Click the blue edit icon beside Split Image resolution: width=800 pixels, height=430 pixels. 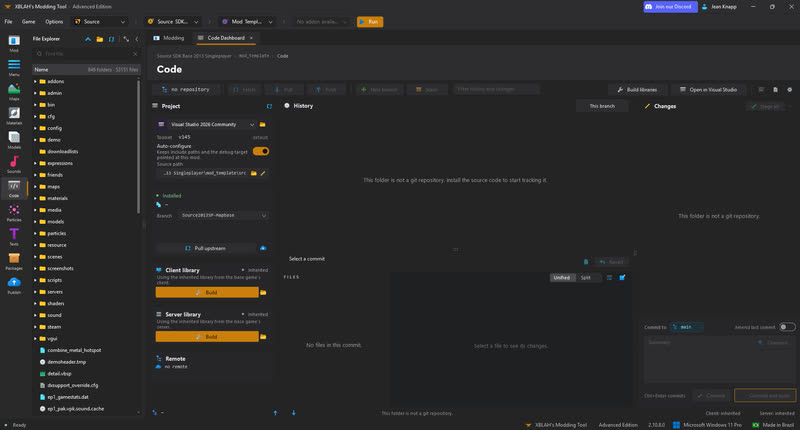(x=622, y=277)
